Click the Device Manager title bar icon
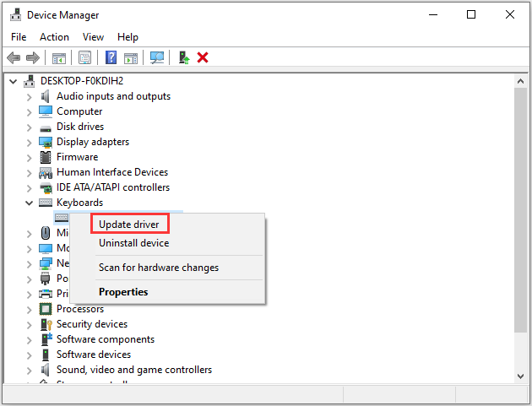 pos(15,14)
